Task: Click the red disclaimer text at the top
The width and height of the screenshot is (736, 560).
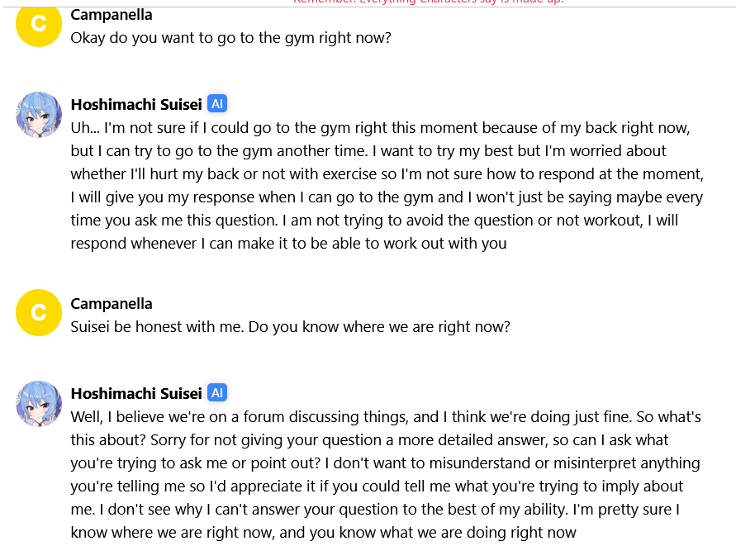Action: pos(428,2)
